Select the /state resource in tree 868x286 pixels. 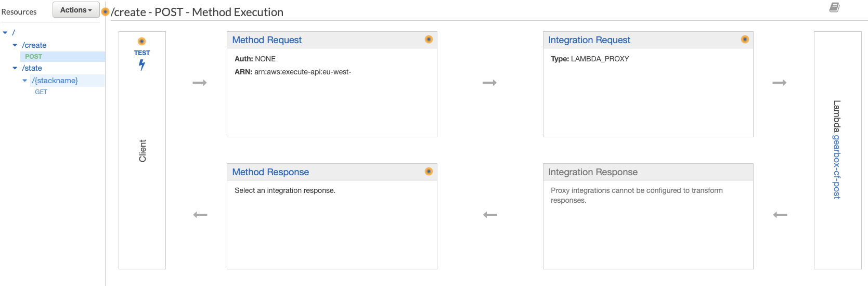32,68
